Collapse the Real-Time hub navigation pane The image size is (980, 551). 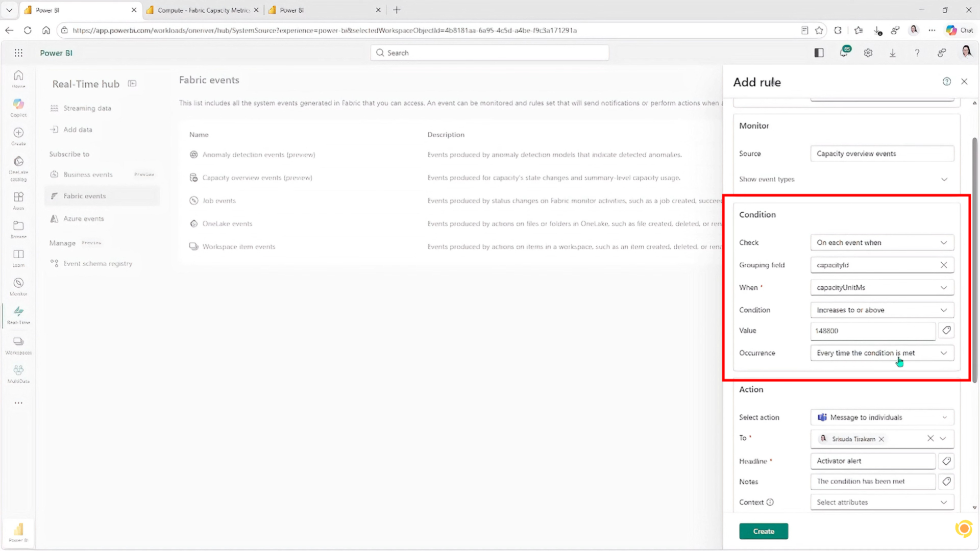pos(132,84)
